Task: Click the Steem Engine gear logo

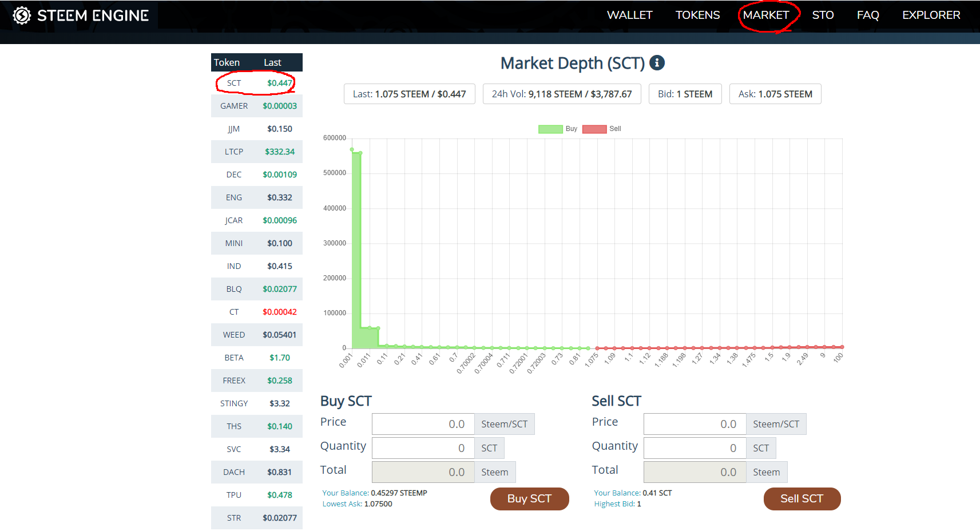Action: point(22,15)
